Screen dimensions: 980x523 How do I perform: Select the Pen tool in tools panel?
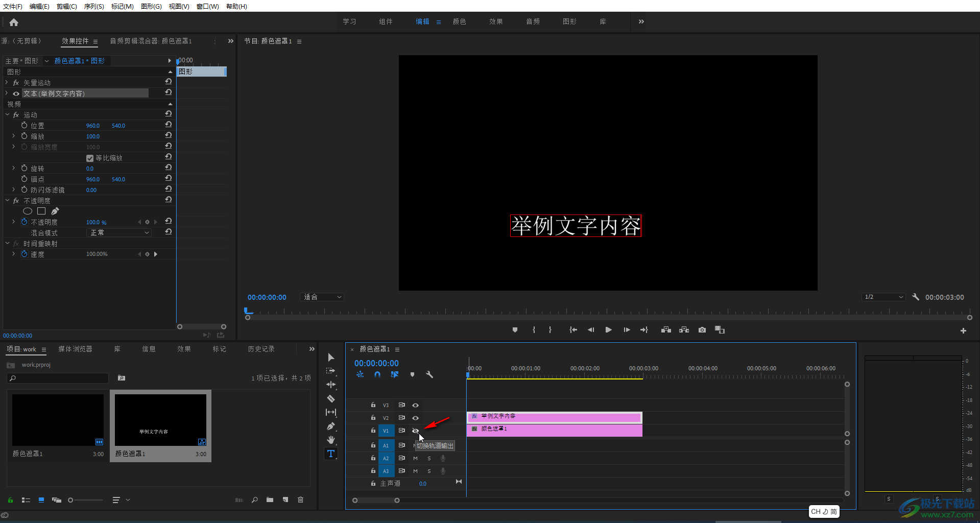(331, 426)
